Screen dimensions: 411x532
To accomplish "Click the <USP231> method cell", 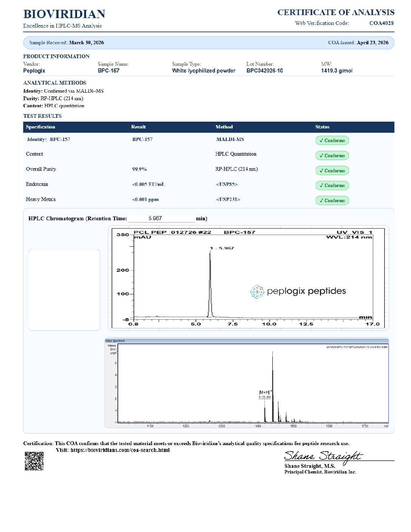I will 228,199.
